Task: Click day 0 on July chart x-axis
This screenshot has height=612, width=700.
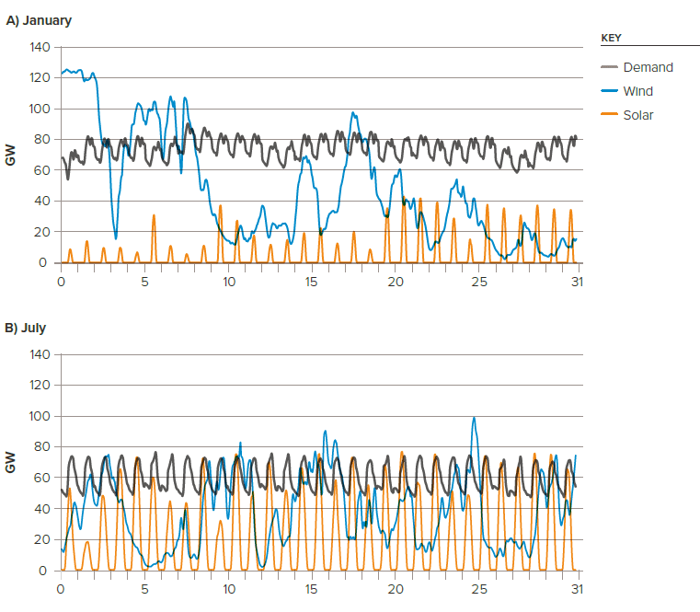Action: (61, 588)
